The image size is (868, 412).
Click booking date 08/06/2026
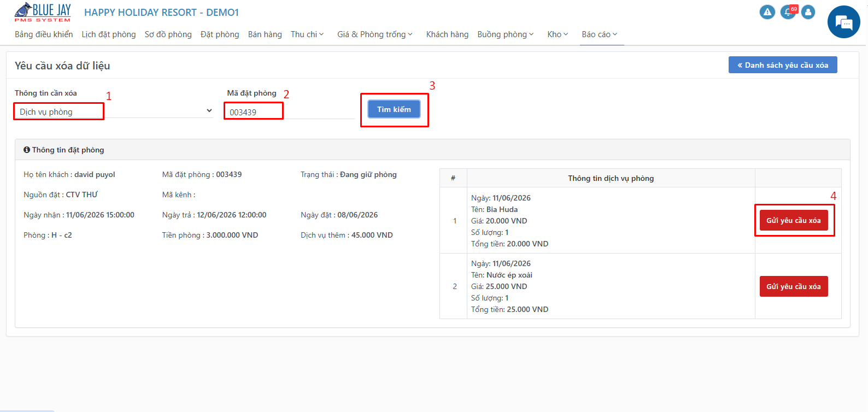(357, 215)
